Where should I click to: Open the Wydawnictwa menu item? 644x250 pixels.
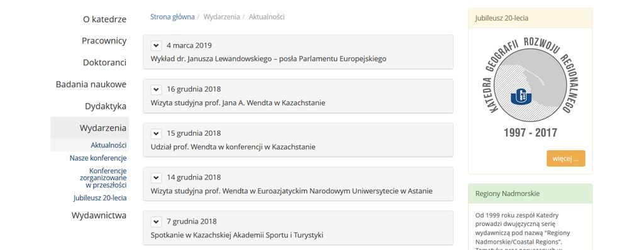(x=99, y=215)
